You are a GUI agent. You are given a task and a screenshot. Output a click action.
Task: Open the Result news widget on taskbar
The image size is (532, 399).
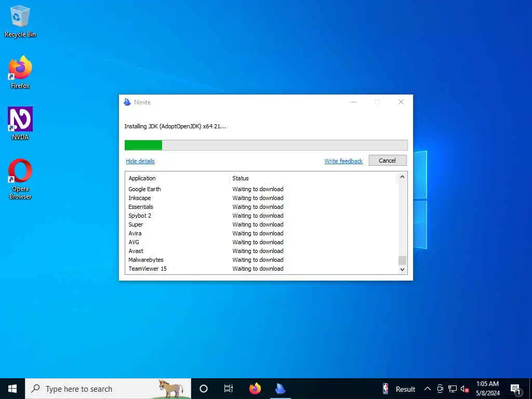(398, 389)
